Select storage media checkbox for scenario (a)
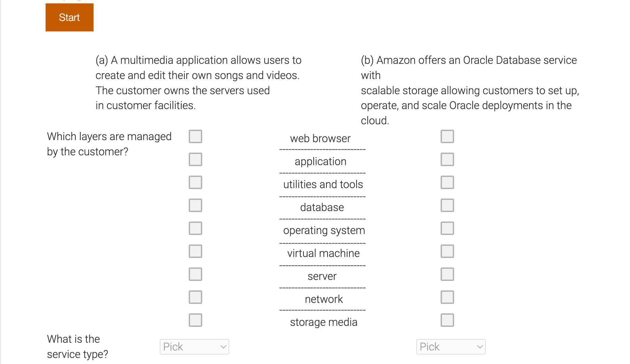 click(195, 320)
